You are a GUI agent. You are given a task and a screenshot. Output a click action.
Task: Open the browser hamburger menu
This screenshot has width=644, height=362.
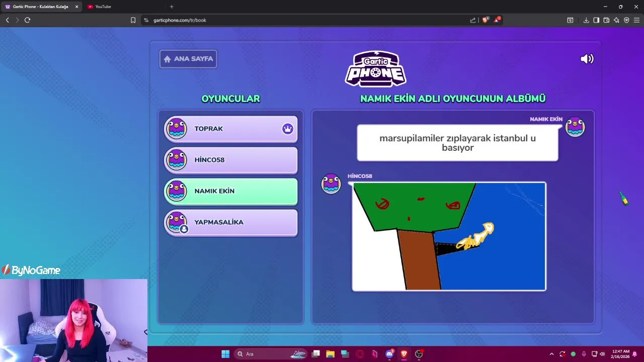636,20
